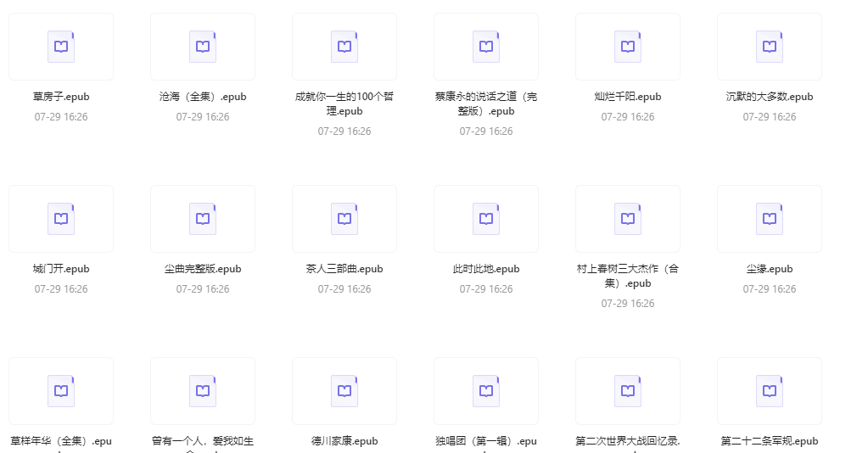Select the 灿烂千阳.epub file icon

[x=628, y=47]
